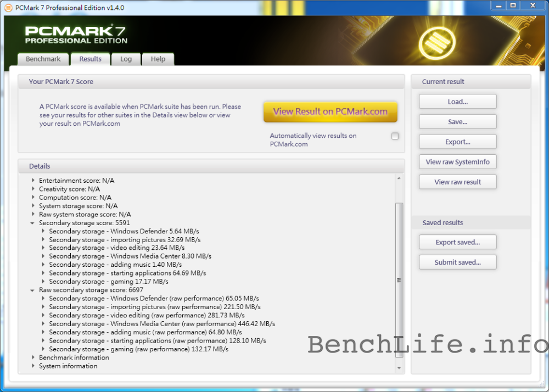Expand starting applications raw performance 128.10 MB/s
549x392 pixels.
click(x=43, y=340)
